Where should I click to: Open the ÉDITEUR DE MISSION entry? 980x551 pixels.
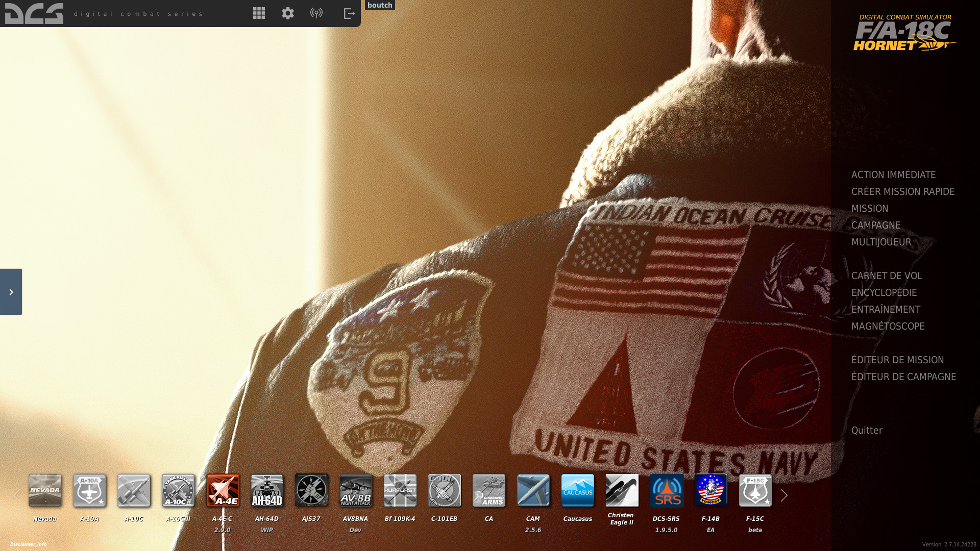pos(897,360)
